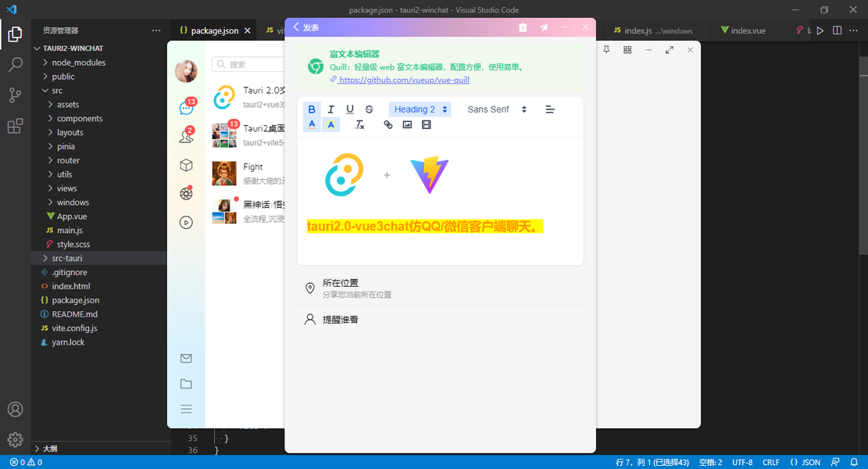Open the Accounts icon in the activity bar
The height and width of the screenshot is (469, 868).
(x=15, y=409)
